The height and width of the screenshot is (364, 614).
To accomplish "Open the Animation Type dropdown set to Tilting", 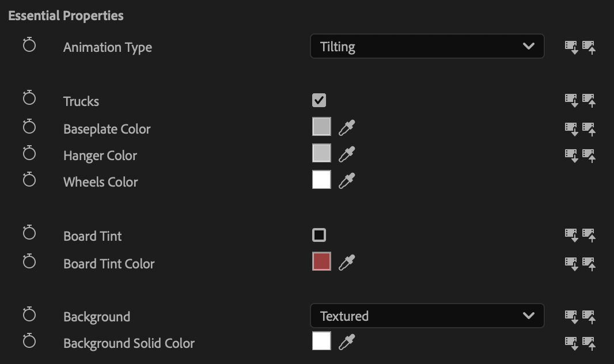I will 427,47.
